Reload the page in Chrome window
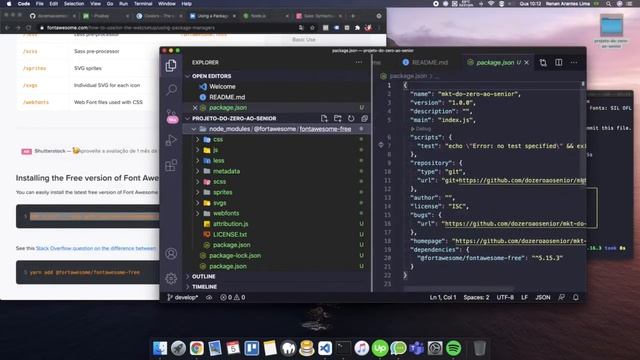Screen dimensions: 640x360 (29, 28)
